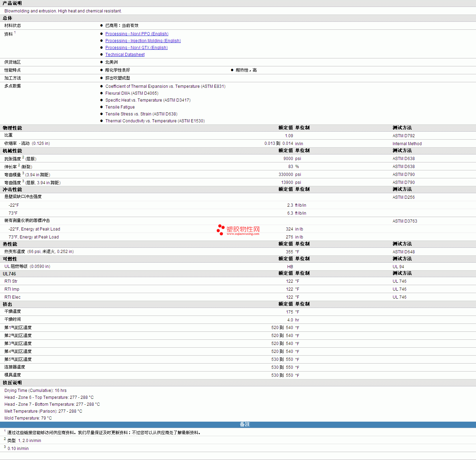Select the 热性能 section header
This screenshot has height=460, width=476.
click(10, 244)
